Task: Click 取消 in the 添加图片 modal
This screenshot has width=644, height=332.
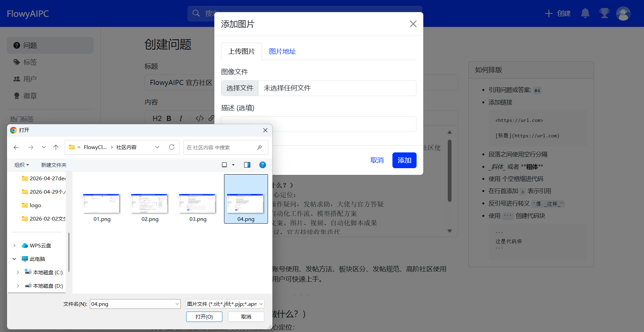Action: (x=377, y=160)
